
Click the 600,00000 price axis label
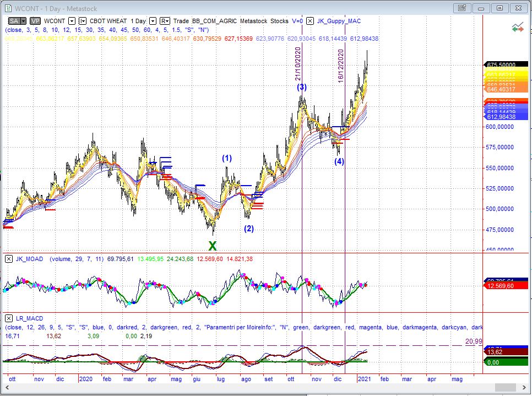(x=500, y=127)
